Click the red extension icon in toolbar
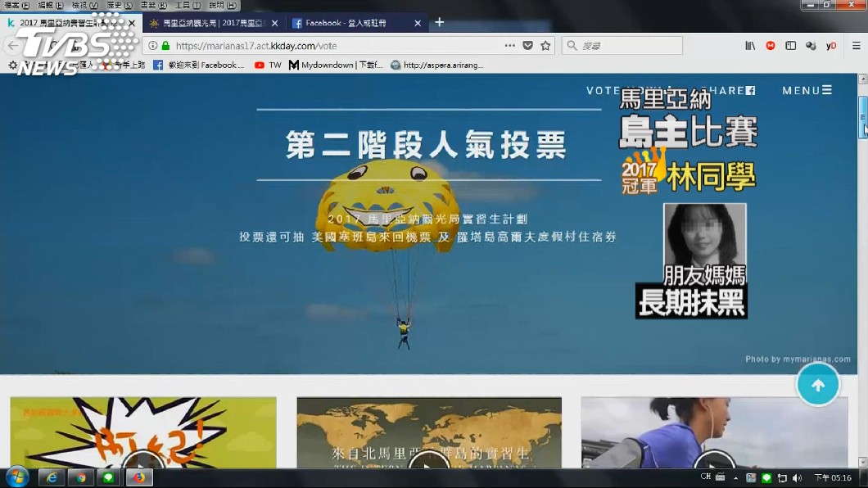Image resolution: width=868 pixels, height=488 pixels. 770,46
